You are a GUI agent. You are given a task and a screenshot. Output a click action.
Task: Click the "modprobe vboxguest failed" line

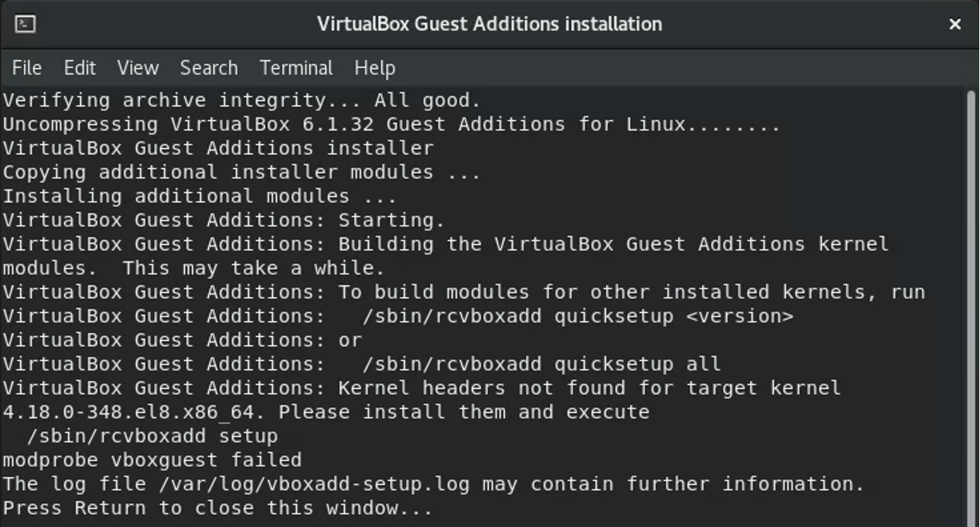click(x=152, y=460)
